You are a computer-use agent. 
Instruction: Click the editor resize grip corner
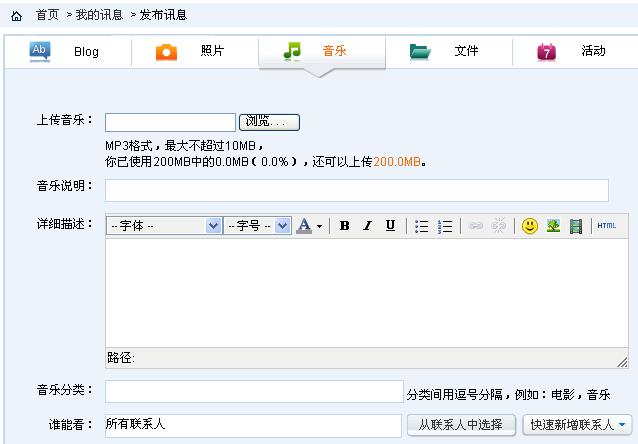pyautogui.click(x=622, y=362)
